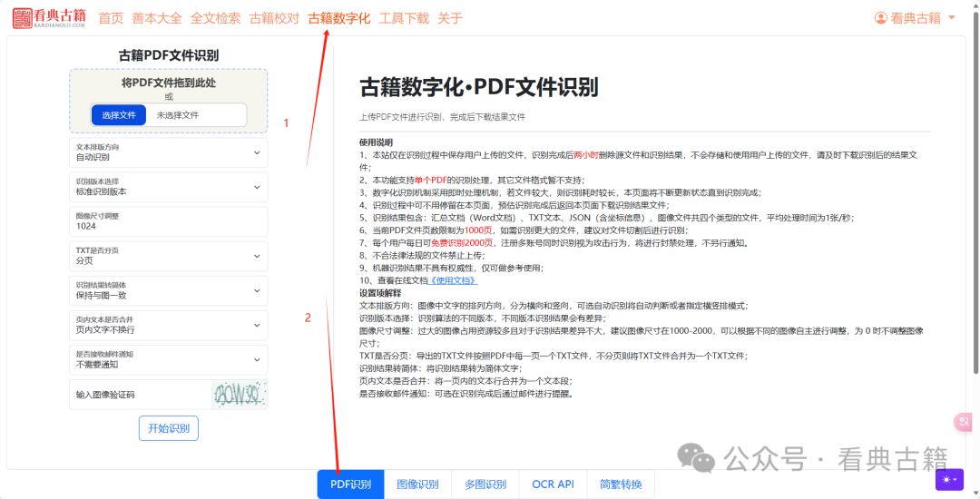The height and width of the screenshot is (499, 980).
Task: Switch to the PDF识别 tab
Action: coord(350,484)
